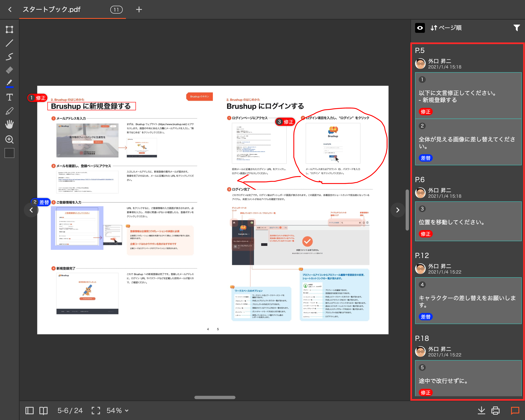Choose the freehand curve tool
The height and width of the screenshot is (420, 525).
pos(9,56)
